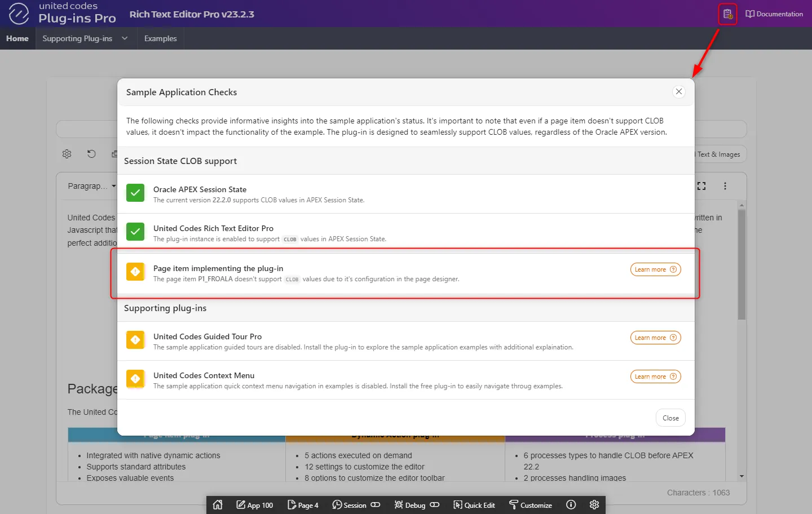Open developer toolbar settings gear
Image resolution: width=812 pixels, height=514 pixels.
[594, 505]
